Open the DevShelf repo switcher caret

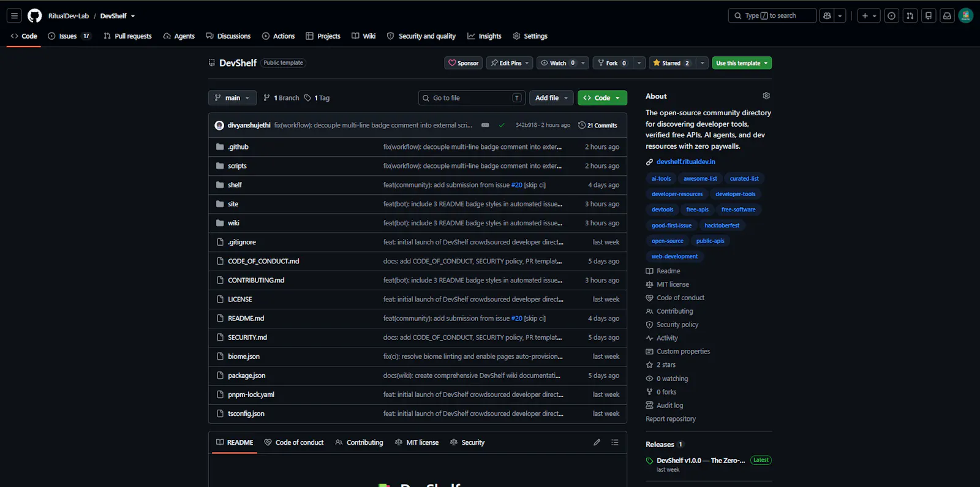(x=133, y=16)
